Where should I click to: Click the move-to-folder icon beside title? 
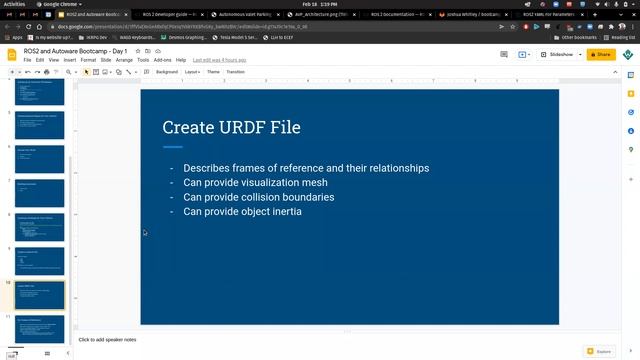click(x=148, y=51)
